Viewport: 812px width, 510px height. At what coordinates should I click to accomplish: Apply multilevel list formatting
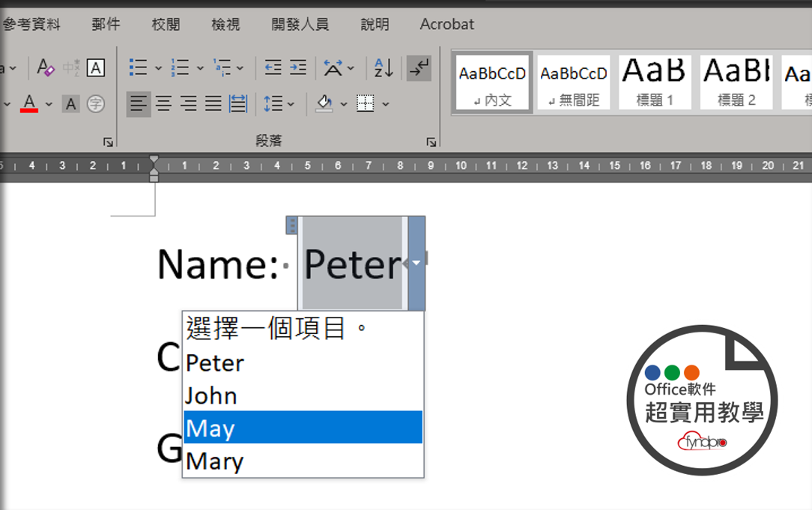[222, 68]
